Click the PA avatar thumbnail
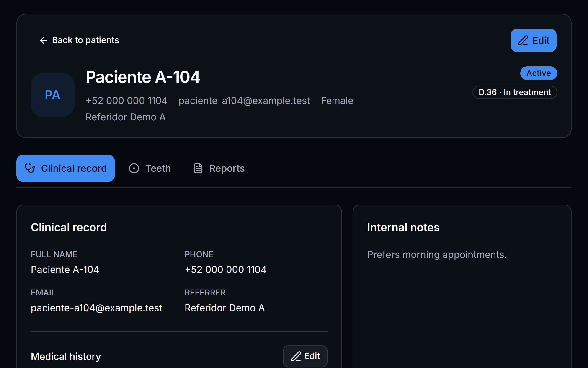This screenshot has height=368, width=588. (53, 95)
